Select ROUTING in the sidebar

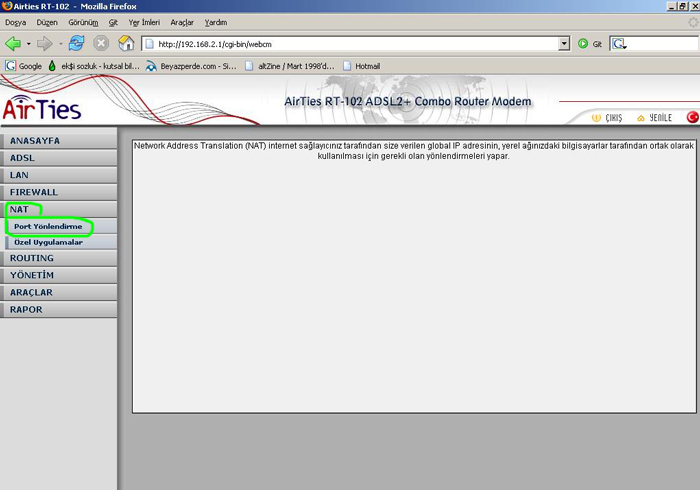tap(58, 258)
